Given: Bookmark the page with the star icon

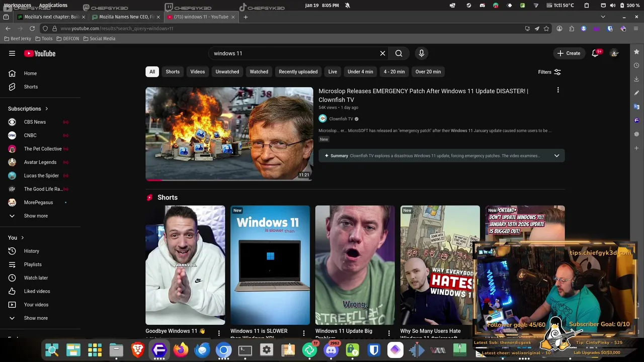Looking at the screenshot, I should click(546, 29).
